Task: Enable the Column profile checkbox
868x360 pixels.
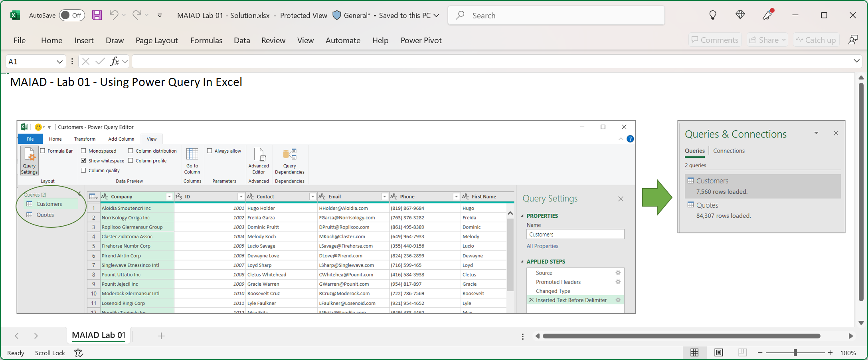Action: tap(130, 160)
